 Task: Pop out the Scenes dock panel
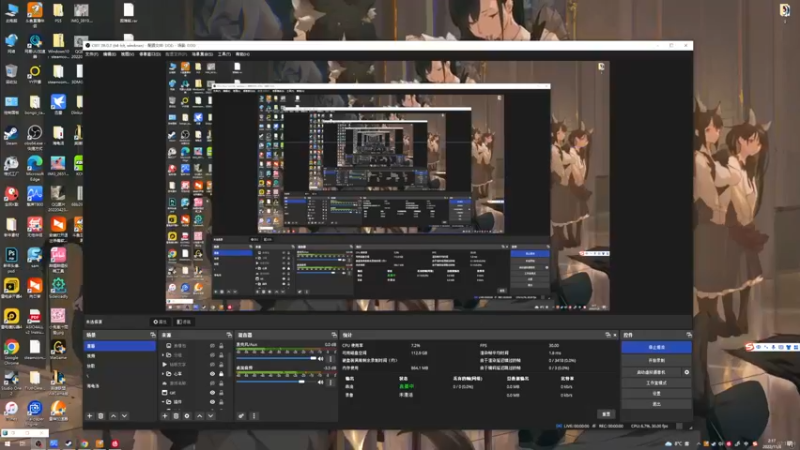153,335
